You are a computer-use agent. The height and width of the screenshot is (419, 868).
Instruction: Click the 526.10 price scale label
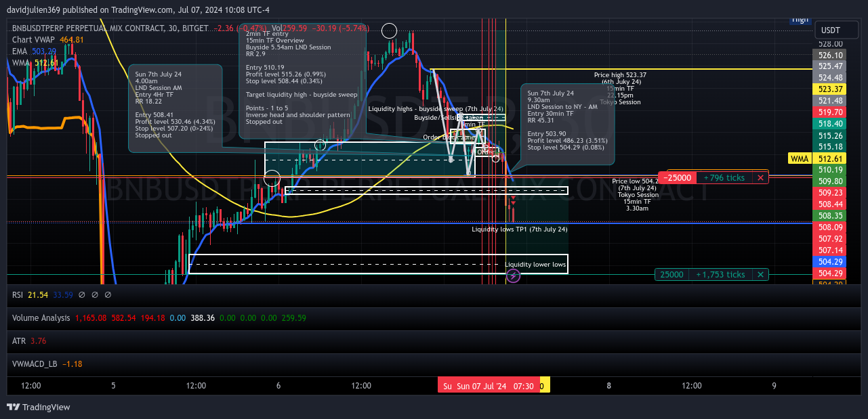tap(830, 56)
